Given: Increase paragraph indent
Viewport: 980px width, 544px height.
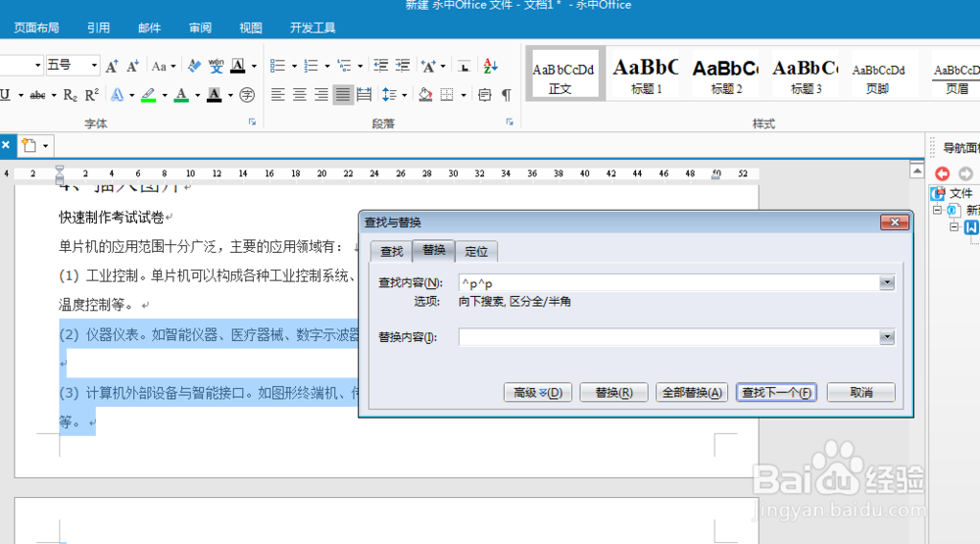Looking at the screenshot, I should pos(403,66).
